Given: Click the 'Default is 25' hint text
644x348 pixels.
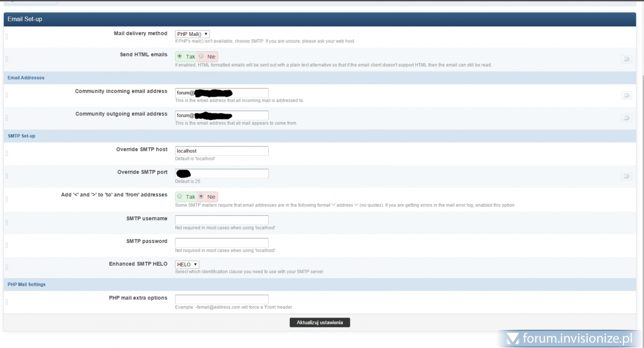Looking at the screenshot, I should 188,182.
